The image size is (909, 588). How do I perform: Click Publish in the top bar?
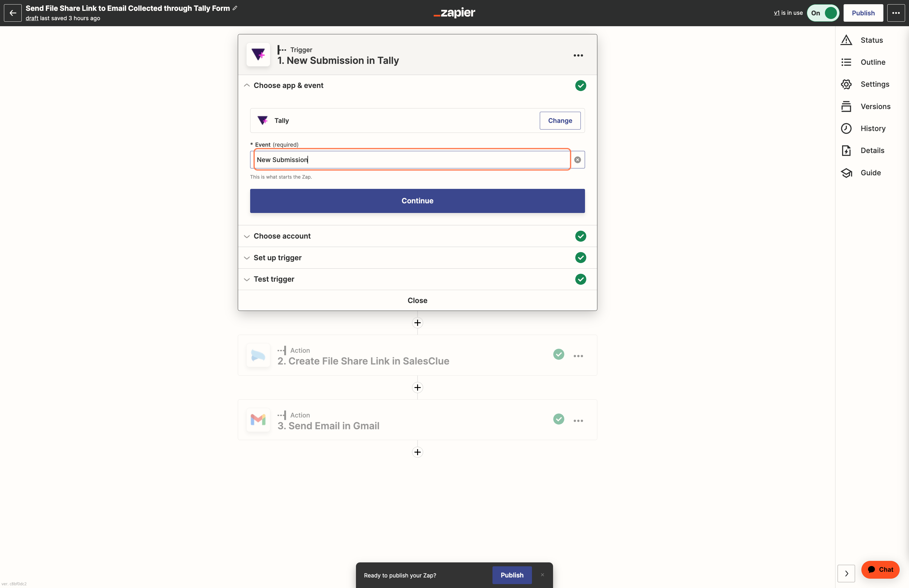pos(863,13)
